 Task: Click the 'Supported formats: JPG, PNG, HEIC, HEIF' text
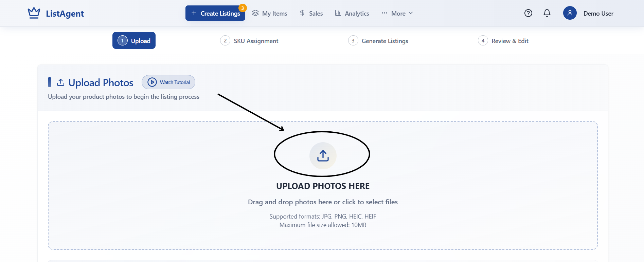tap(323, 217)
